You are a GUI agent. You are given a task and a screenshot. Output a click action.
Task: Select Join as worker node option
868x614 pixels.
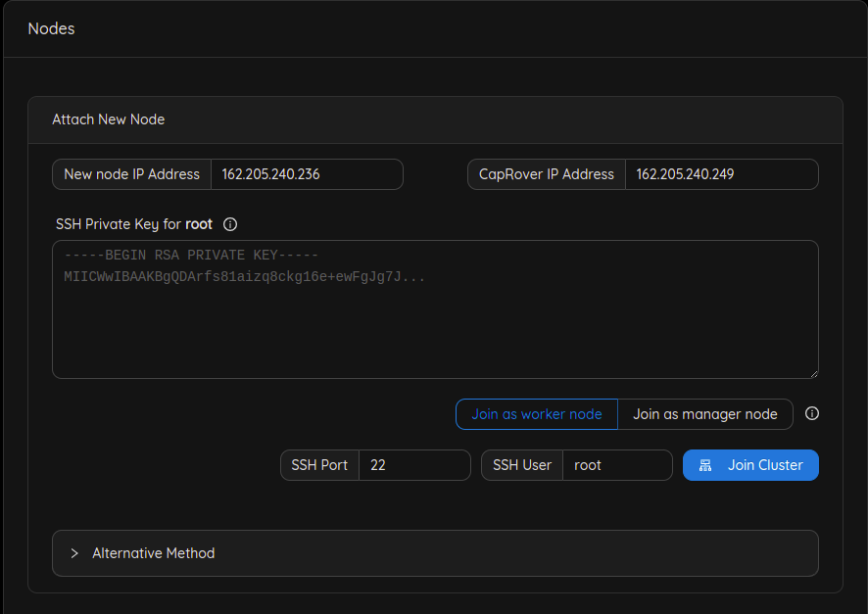coord(537,414)
